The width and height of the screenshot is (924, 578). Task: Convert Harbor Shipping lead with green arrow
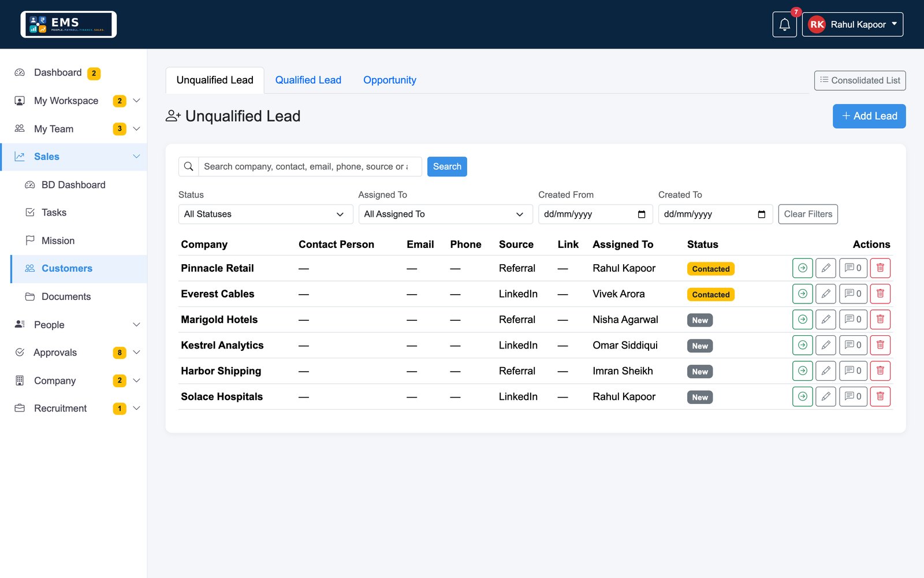coord(802,371)
